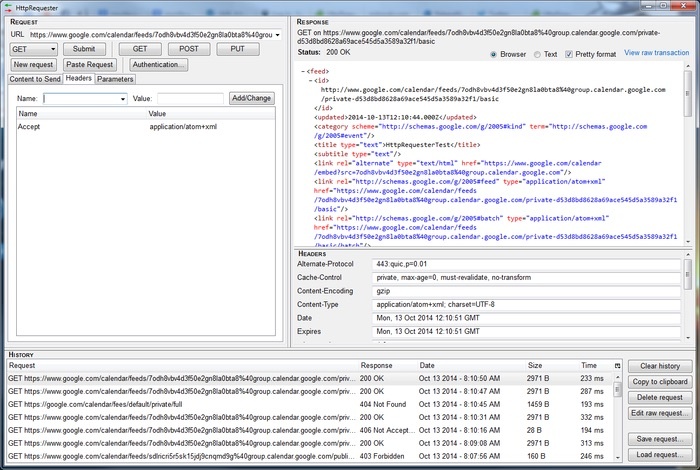Select the Browser view radio button
The width and height of the screenshot is (700, 470).
pyautogui.click(x=493, y=54)
